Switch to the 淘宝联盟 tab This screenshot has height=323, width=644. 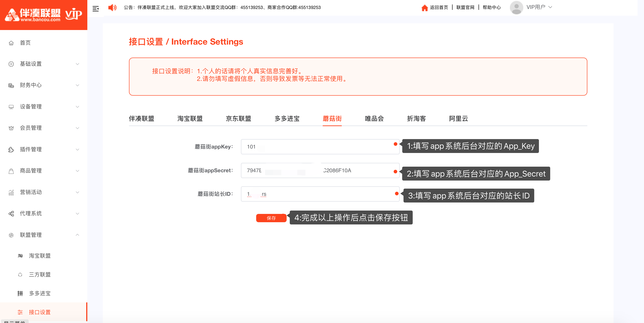190,118
